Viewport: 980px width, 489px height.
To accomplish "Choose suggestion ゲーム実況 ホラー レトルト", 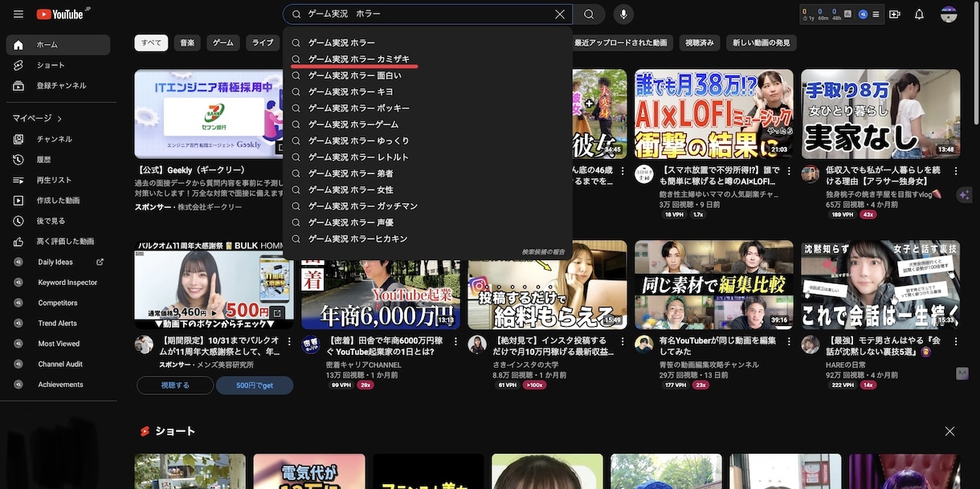I will point(427,157).
